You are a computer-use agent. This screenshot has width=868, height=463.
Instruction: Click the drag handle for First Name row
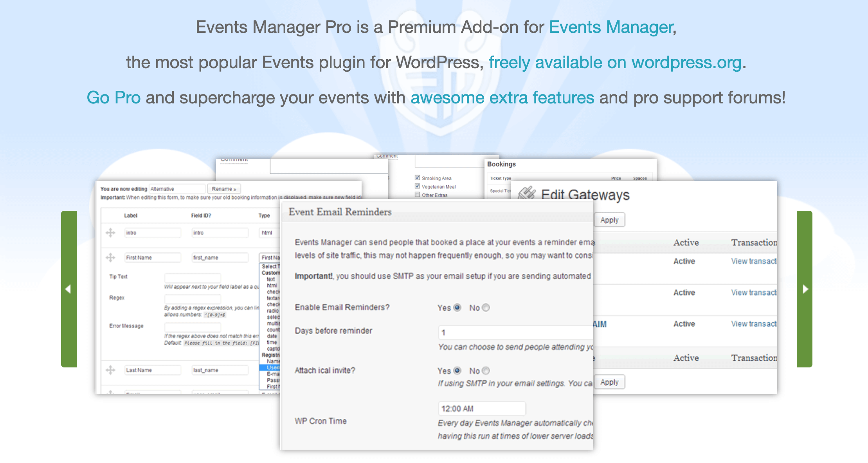(110, 257)
